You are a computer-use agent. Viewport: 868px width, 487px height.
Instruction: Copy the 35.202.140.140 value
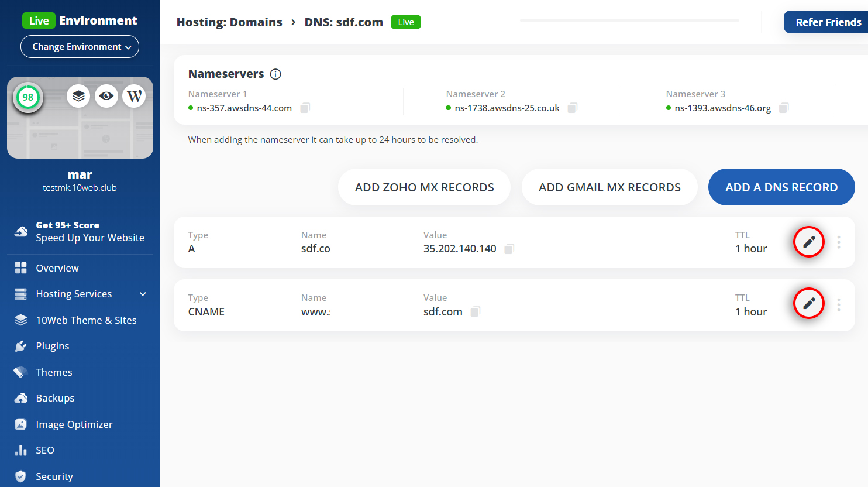click(x=509, y=249)
